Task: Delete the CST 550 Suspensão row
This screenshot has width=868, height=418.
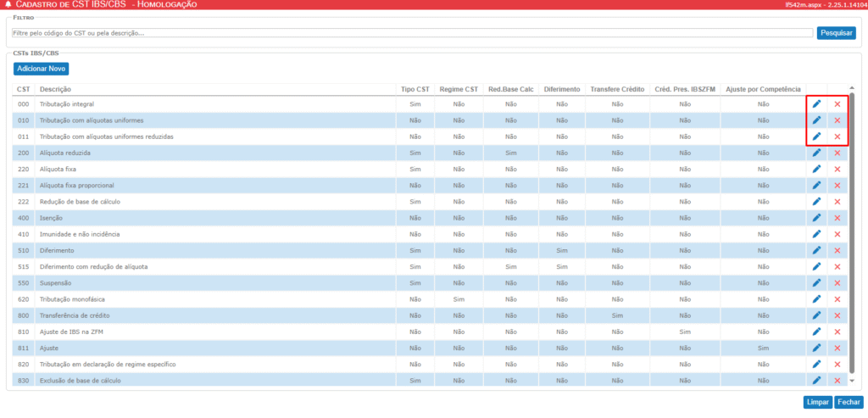Action: pyautogui.click(x=837, y=283)
